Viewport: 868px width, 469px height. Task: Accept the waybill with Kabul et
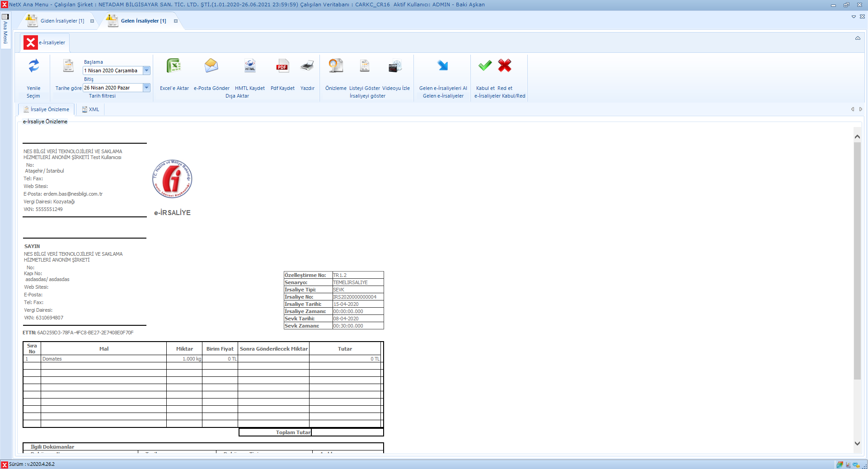pos(485,66)
